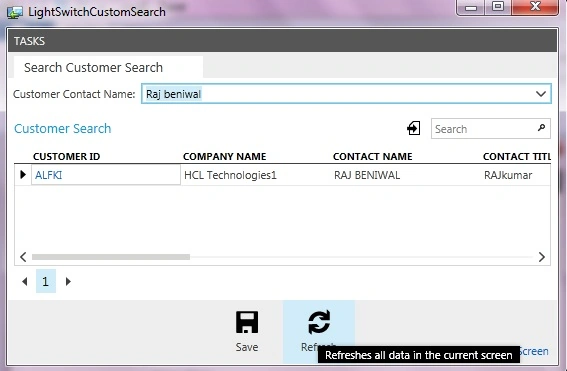The width and height of the screenshot is (567, 371).
Task: Go to the previous page arrow
Action: point(25,281)
